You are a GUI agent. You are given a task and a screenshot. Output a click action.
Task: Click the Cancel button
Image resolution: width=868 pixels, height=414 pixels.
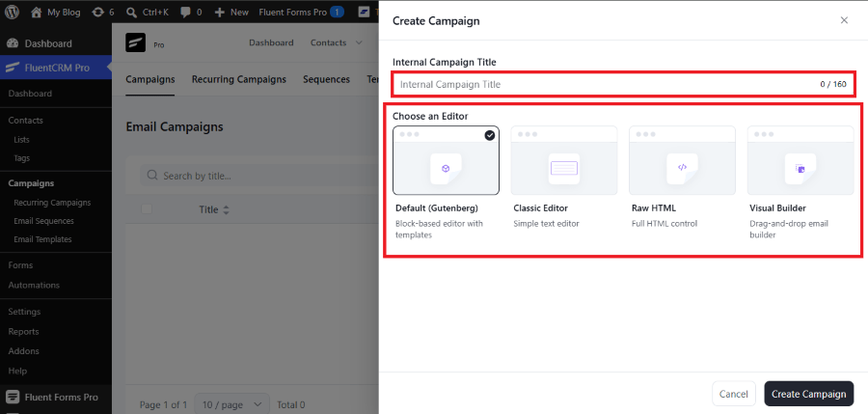point(734,394)
